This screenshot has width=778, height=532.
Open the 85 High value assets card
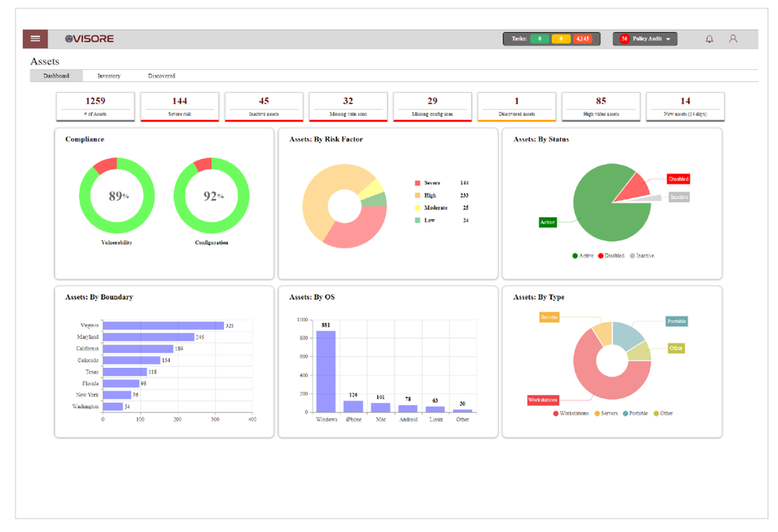pyautogui.click(x=601, y=107)
